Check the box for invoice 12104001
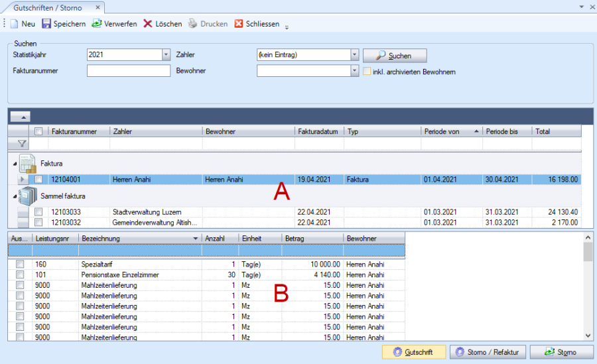Image resolution: width=597 pixels, height=364 pixels. pos(38,179)
